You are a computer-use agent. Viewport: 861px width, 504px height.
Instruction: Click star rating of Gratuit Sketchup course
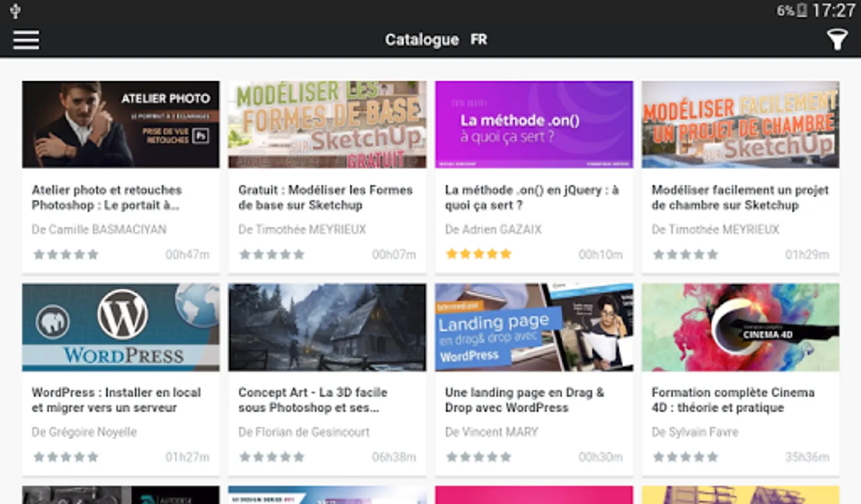tap(272, 255)
